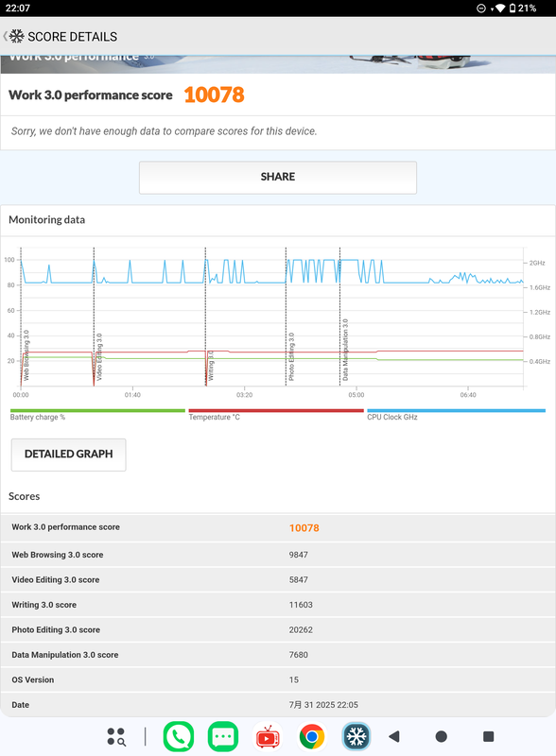Tap the Android back triangle navigation button
This screenshot has width=556, height=756.
[394, 736]
